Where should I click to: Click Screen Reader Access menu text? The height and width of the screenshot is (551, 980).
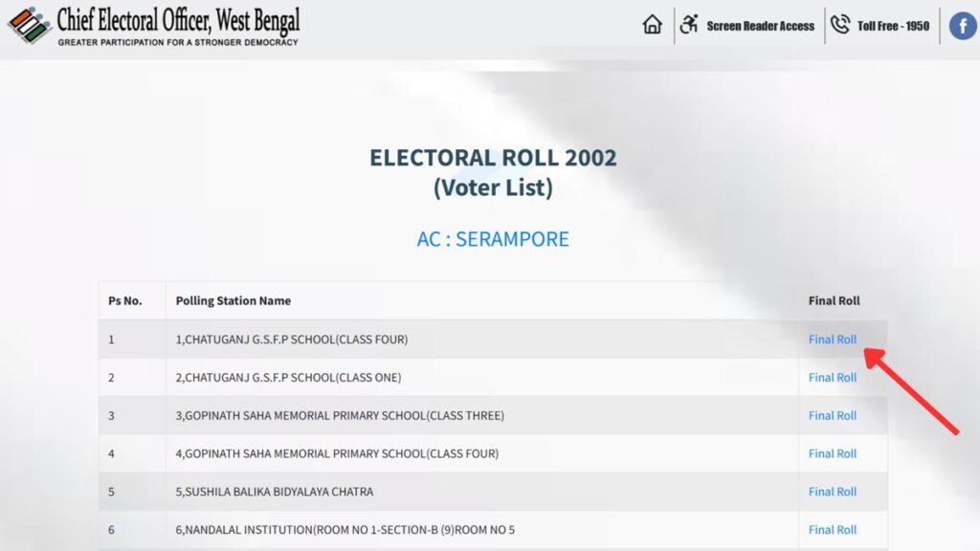pos(760,26)
